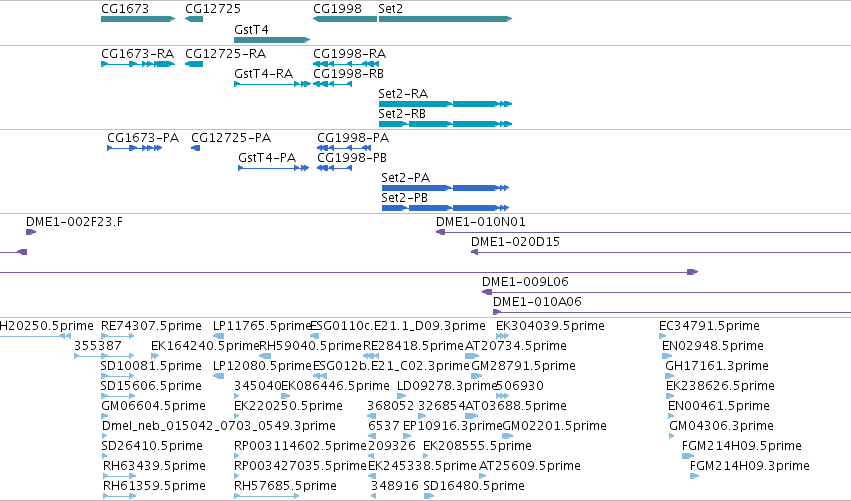Click the FGM214H09.3prime label
Screen dimensions: 851x501
[750, 466]
